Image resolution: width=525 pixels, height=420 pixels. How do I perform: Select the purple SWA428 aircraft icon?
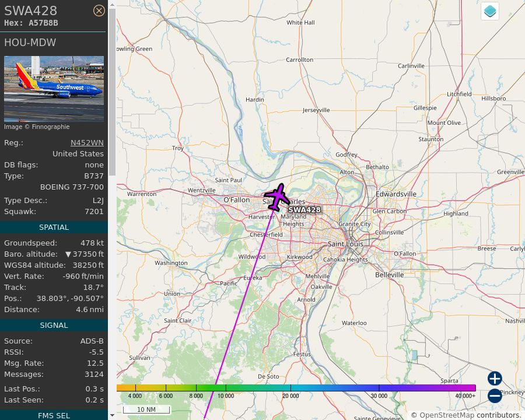(x=277, y=197)
